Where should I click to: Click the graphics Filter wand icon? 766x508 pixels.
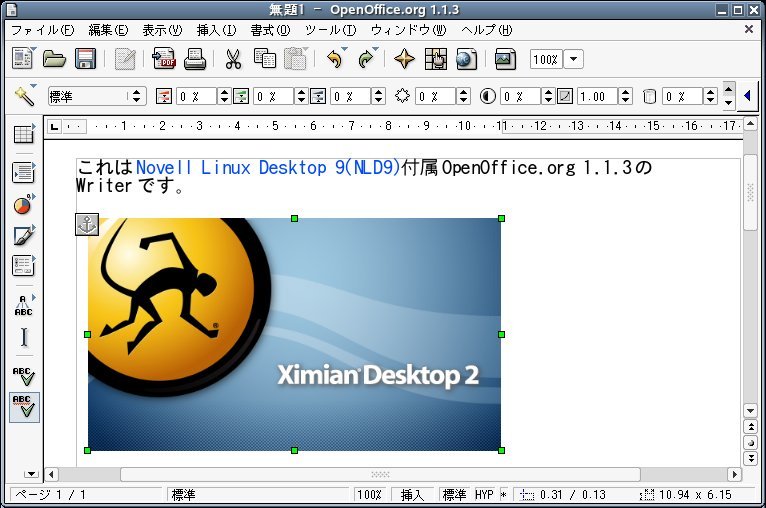[24, 96]
